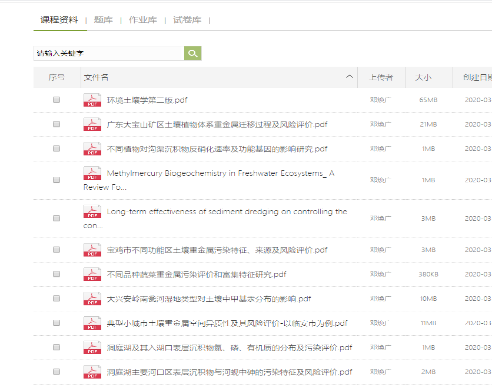Open 广东大宝山矿区土壤植物体系重金属 pdf link
492x385 pixels.
[x=217, y=125]
